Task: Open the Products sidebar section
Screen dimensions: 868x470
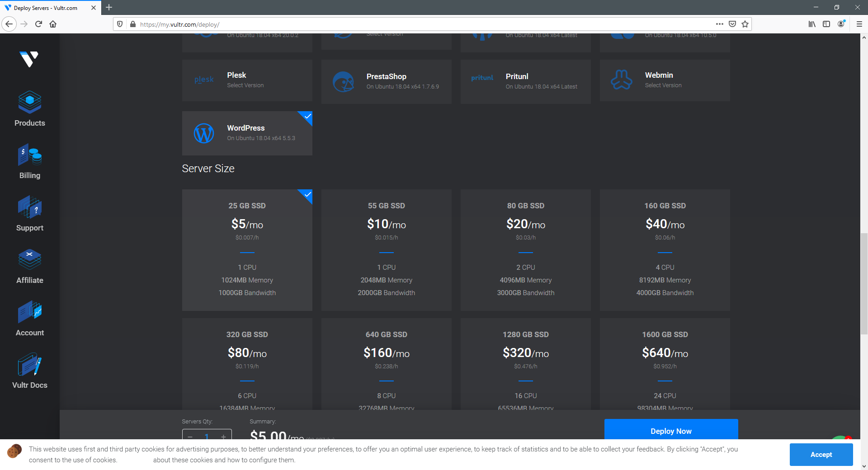Action: (29, 108)
